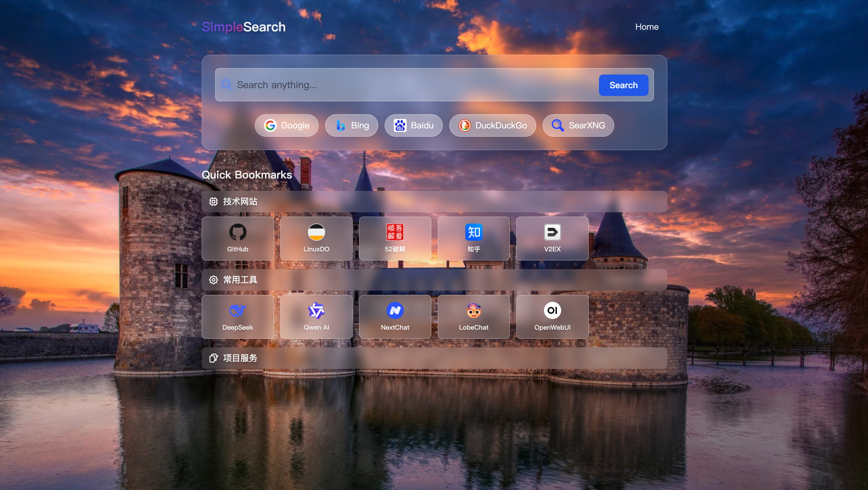Choose SearXNG search engine
Screen dimensions: 868x490
pos(578,125)
